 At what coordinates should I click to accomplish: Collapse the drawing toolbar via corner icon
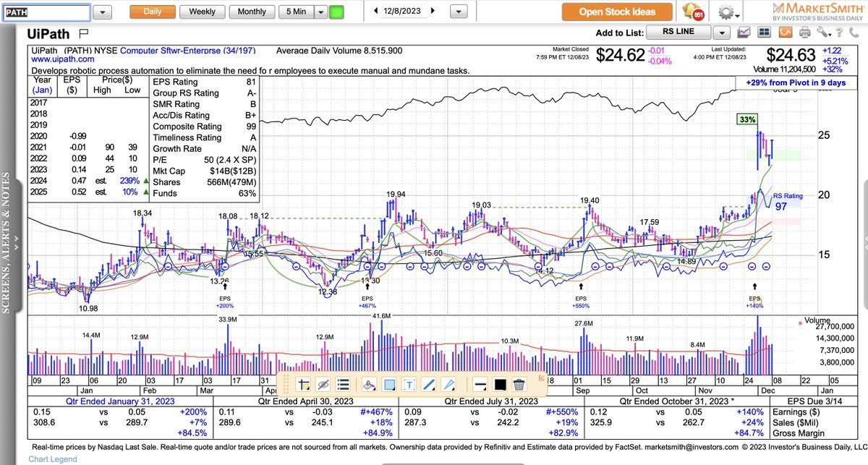click(541, 377)
